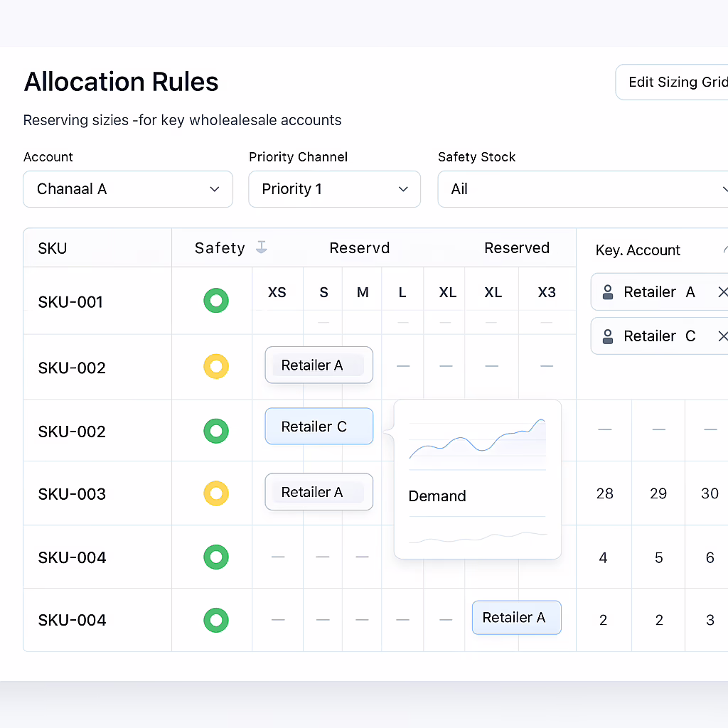This screenshot has height=728, width=728.
Task: Remove Retailer C from the Key Account list
Action: coord(722,336)
